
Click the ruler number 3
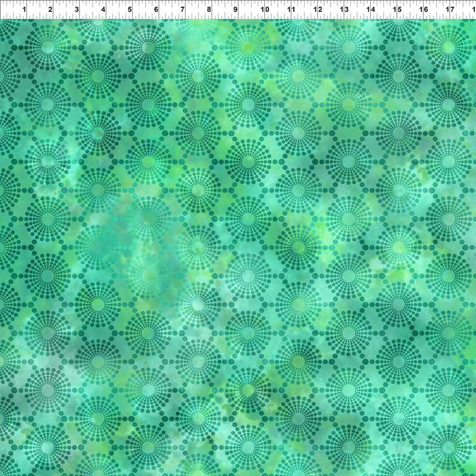coord(77,10)
